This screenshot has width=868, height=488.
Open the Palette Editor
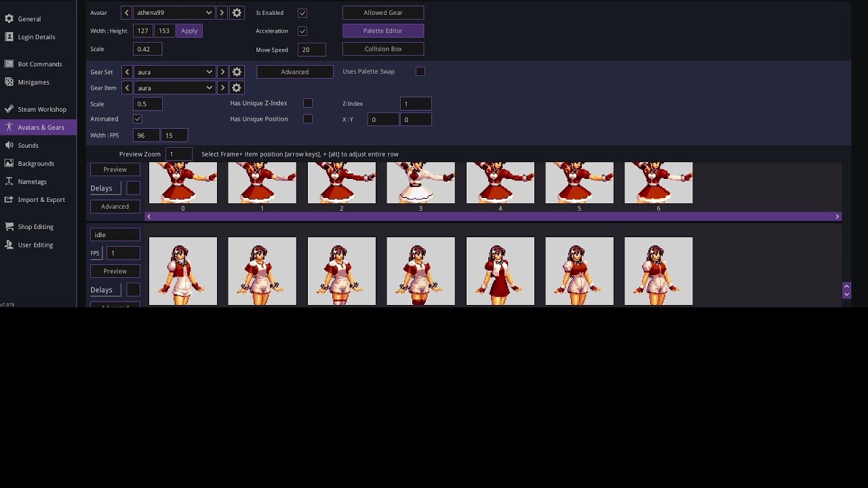383,30
